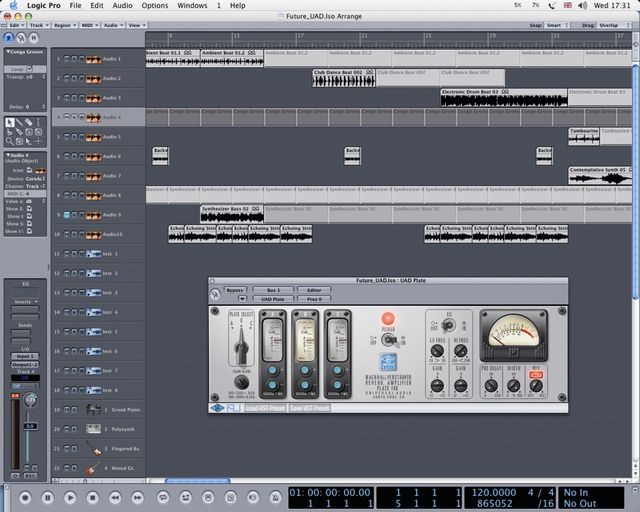Toggle the Cycle mode transport button
This screenshot has width=640, height=512.
point(163,497)
